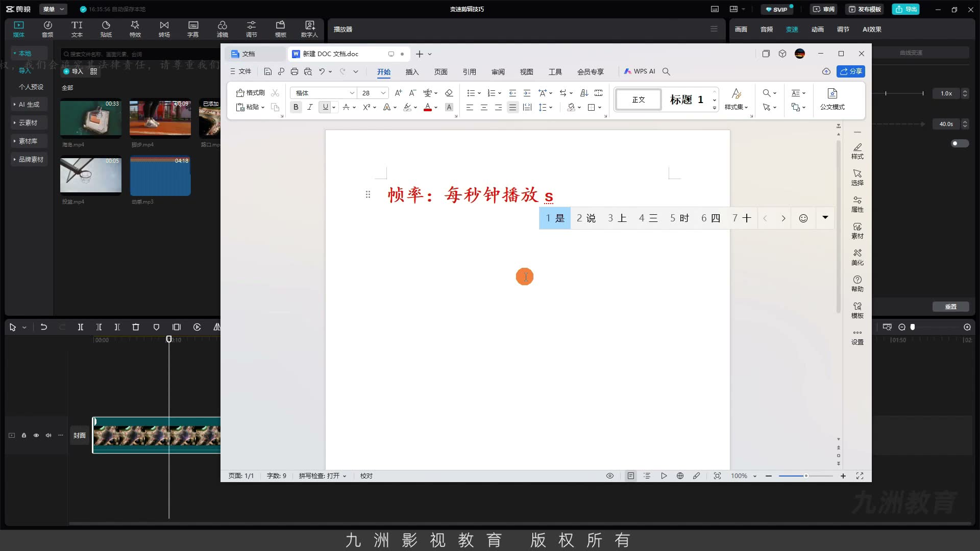This screenshot has width=980, height=551.
Task: Open the 文件 menu in WPS
Action: tap(241, 71)
